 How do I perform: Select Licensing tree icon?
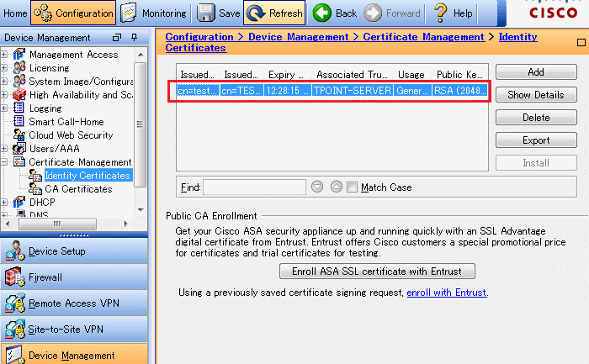tap(19, 68)
